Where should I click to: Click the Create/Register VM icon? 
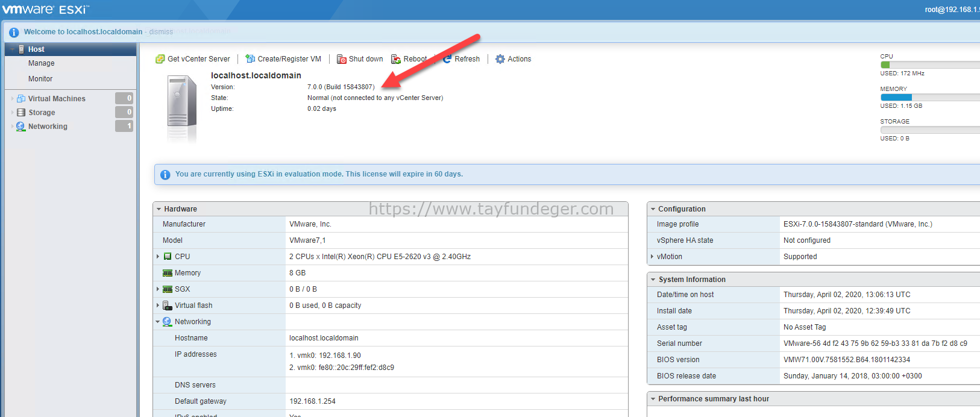[x=250, y=59]
